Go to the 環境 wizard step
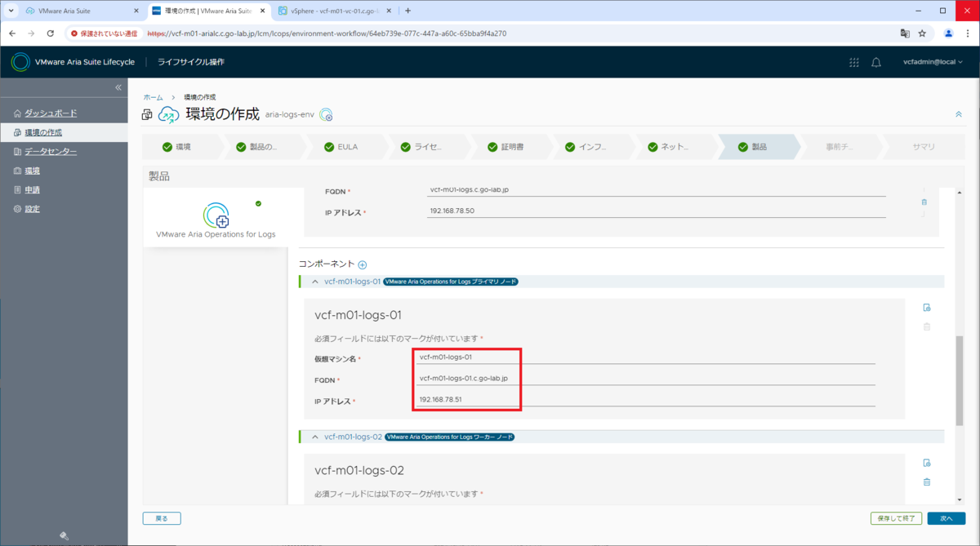980x546 pixels. [183, 147]
